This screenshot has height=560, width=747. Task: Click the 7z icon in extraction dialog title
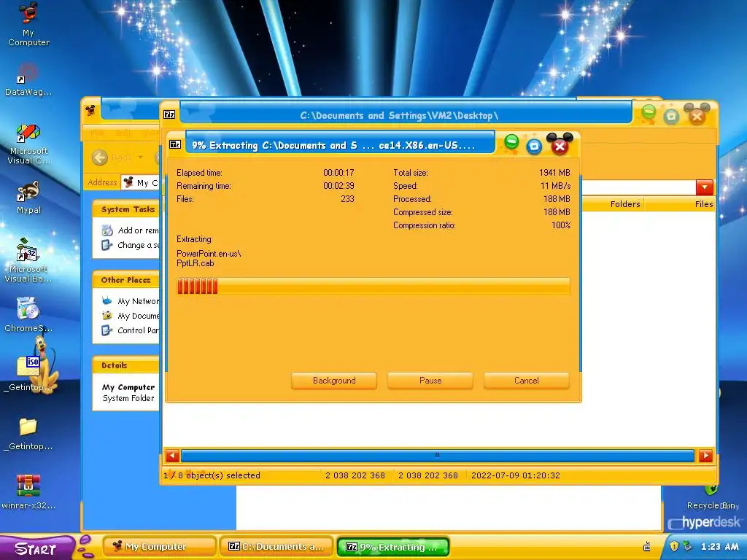point(175,144)
